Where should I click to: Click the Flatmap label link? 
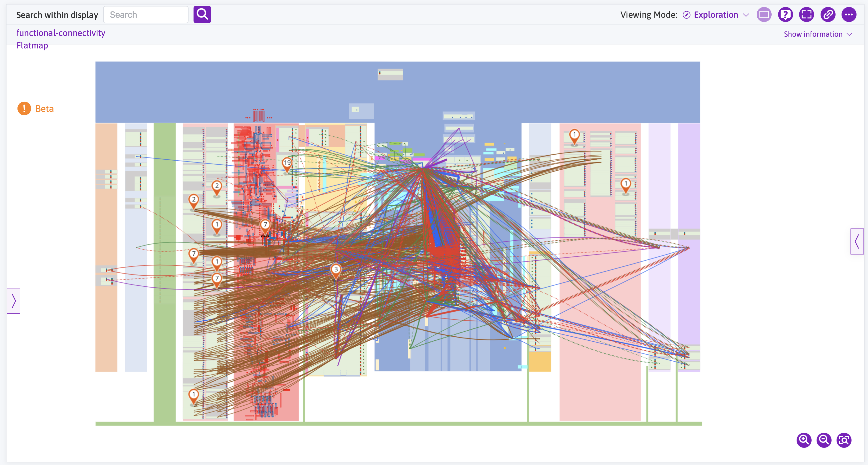pos(32,45)
